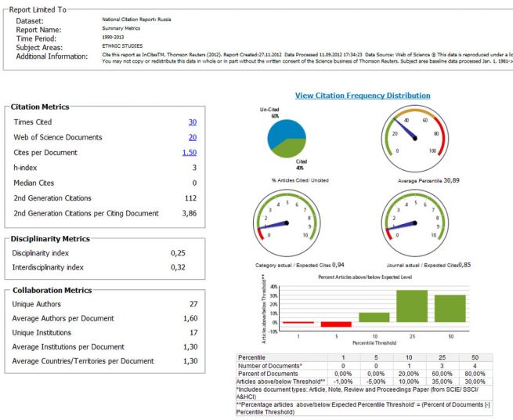Click the table cell 35,00% above threshold
Screen dimensions: 513x420
click(442, 382)
